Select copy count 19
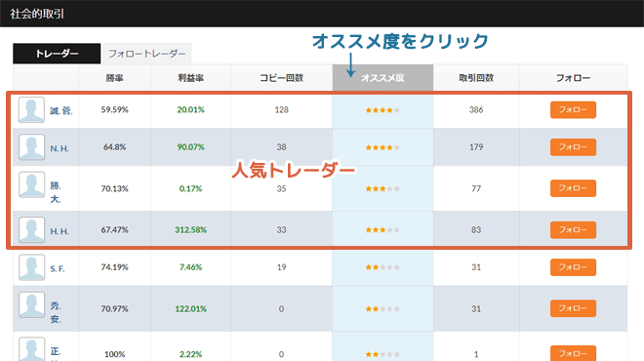Image resolution: width=644 pixels, height=361 pixels. coord(281,267)
